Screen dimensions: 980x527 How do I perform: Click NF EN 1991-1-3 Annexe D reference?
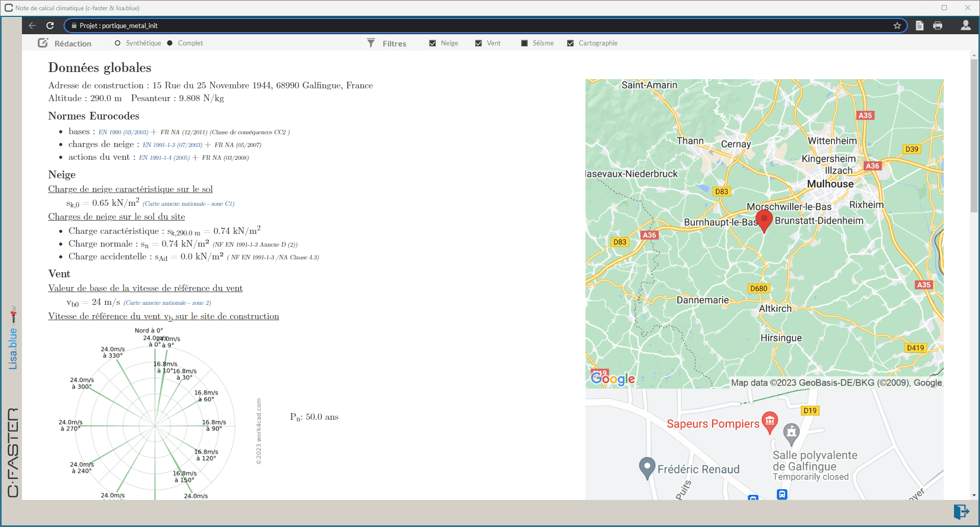[255, 245]
